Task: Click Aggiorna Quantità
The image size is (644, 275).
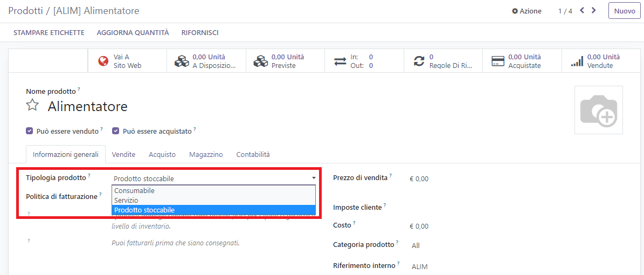Action: point(133,33)
